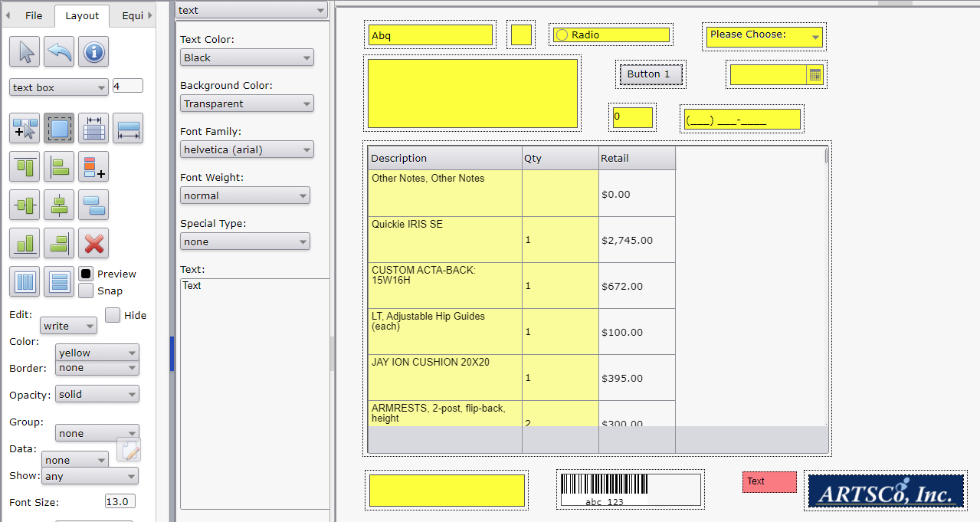Image resolution: width=980 pixels, height=522 pixels.
Task: Switch to the Equi tab
Action: coord(133,15)
